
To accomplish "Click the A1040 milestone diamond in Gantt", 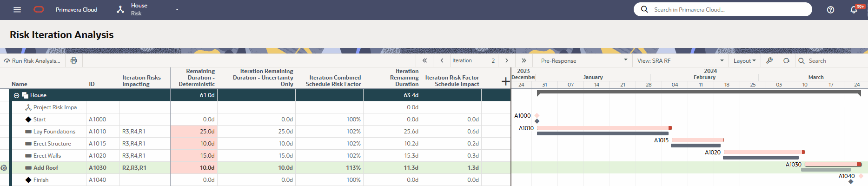I will [x=861, y=176].
